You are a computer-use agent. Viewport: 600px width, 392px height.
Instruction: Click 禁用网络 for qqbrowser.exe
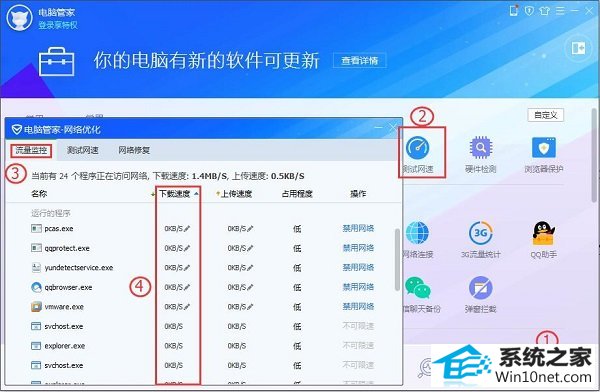(x=358, y=287)
